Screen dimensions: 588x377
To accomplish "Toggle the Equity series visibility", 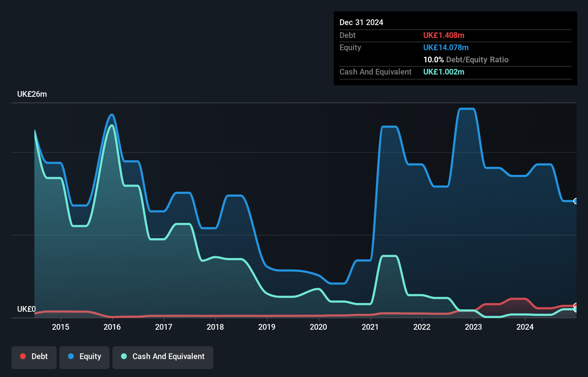I will 84,357.
